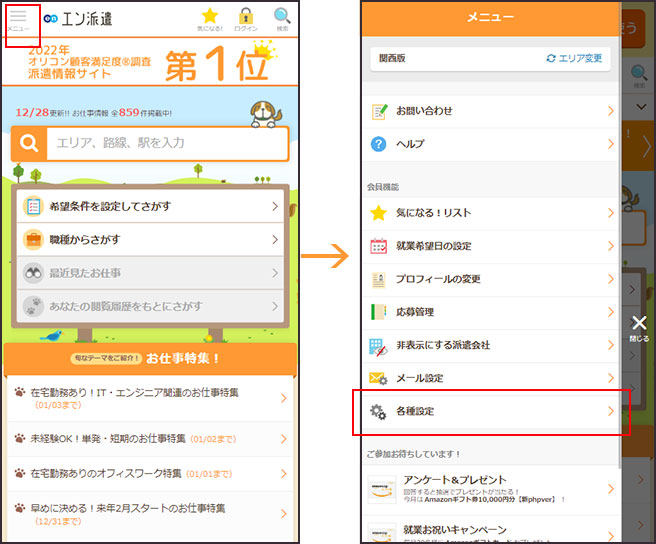Click the 関西版 area label
656x544 pixels.
[x=392, y=58]
